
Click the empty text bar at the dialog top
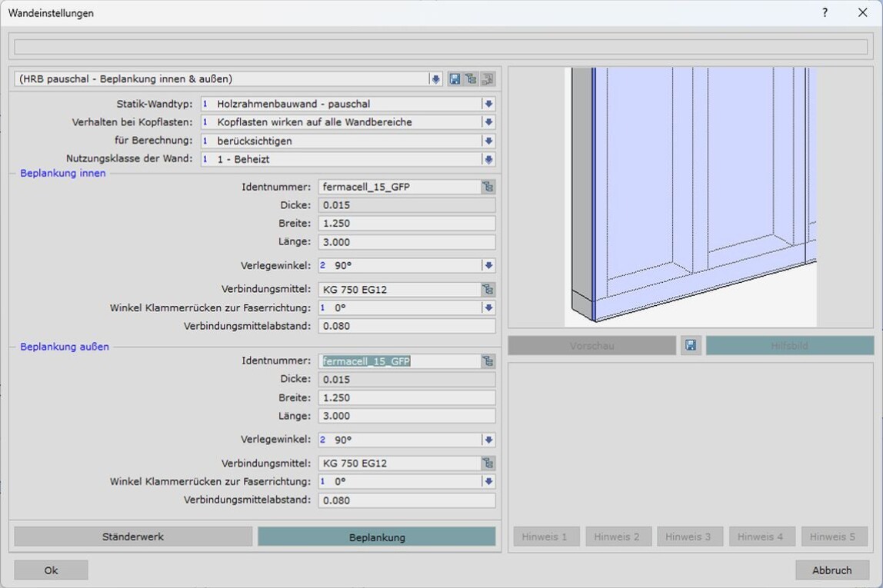click(x=441, y=47)
